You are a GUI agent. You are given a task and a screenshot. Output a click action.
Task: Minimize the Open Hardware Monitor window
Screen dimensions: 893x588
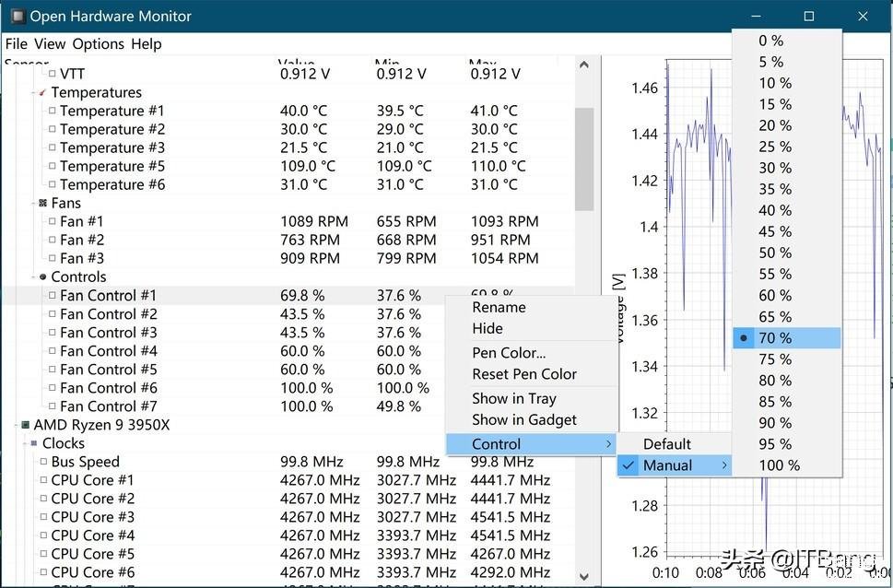point(757,16)
